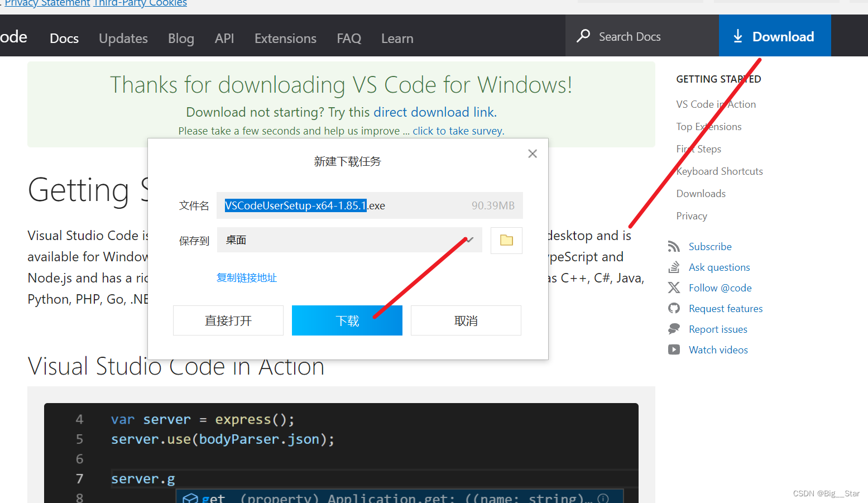Click the Stack Overflow icon beside Ask questions
The width and height of the screenshot is (868, 503).
[674, 267]
